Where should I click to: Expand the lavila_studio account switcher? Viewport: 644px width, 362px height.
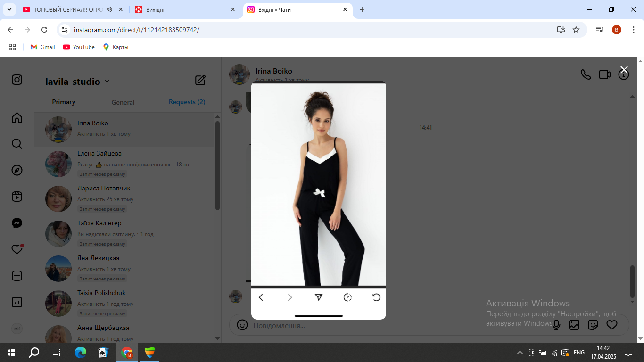[x=107, y=81]
